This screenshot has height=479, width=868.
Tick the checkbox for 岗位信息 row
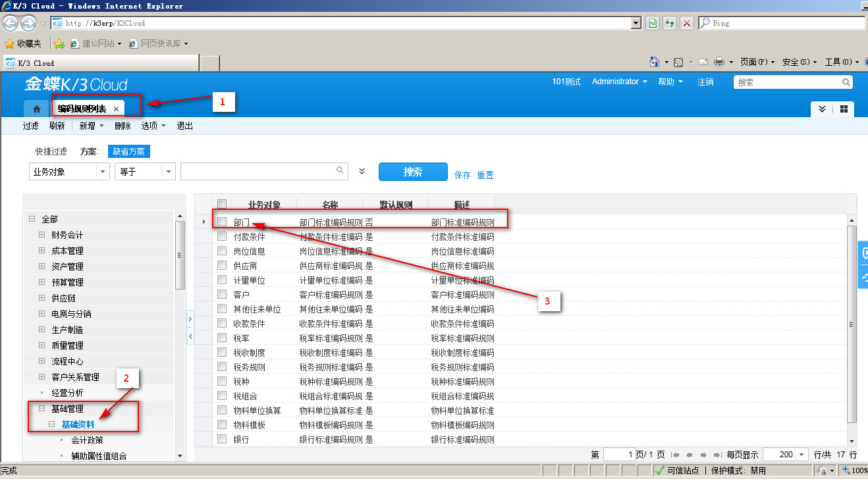point(222,251)
